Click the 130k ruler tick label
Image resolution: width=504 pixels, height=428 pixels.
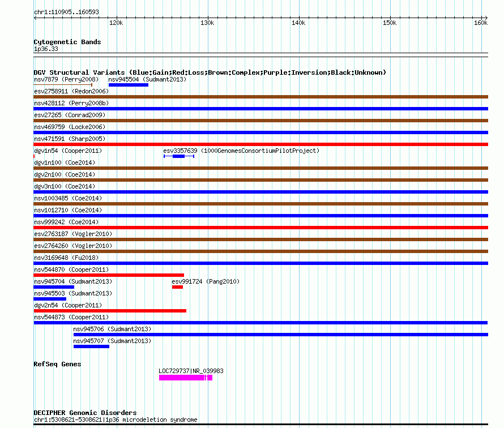[x=207, y=23]
